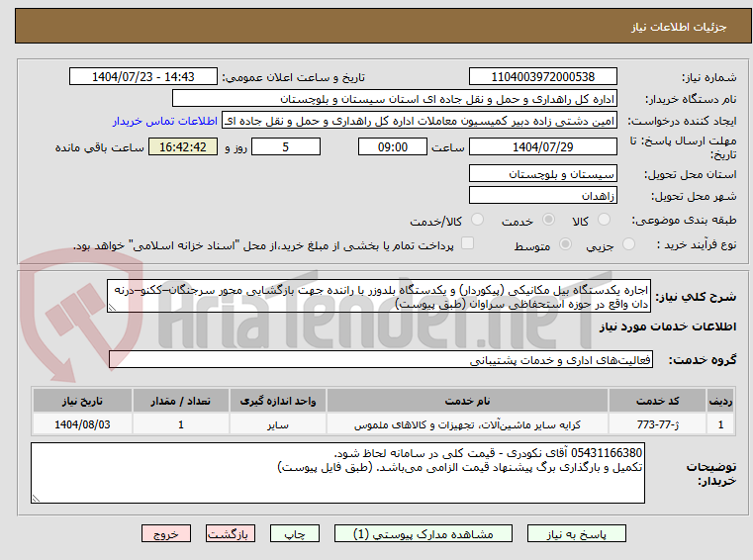
Task: Click the deadline time field 09:00
Action: [393, 147]
